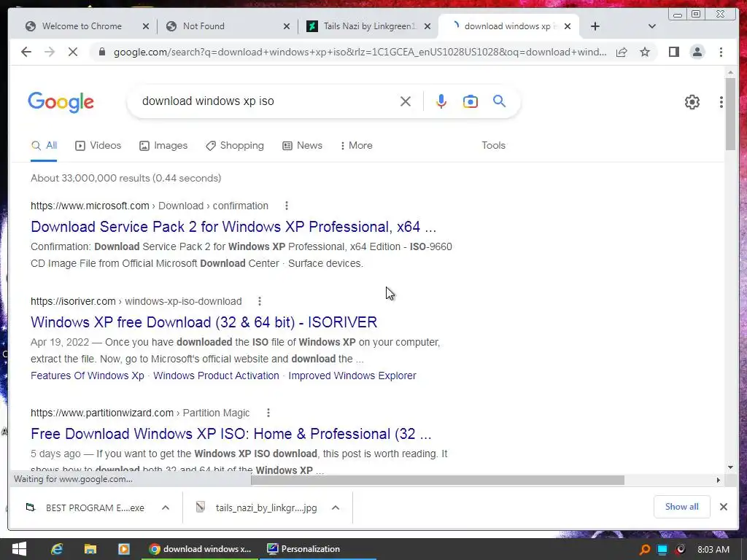Open search Tools options
Screen dimensions: 747x560
click(494, 146)
